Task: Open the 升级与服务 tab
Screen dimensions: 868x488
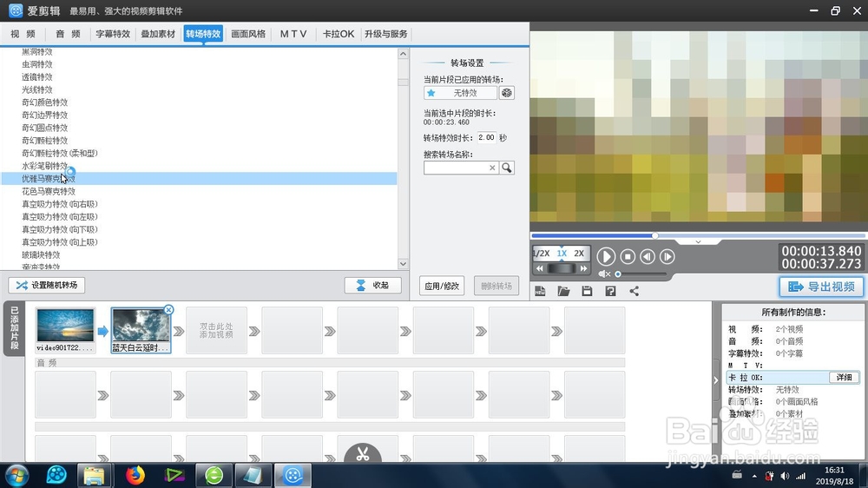Action: [x=386, y=34]
